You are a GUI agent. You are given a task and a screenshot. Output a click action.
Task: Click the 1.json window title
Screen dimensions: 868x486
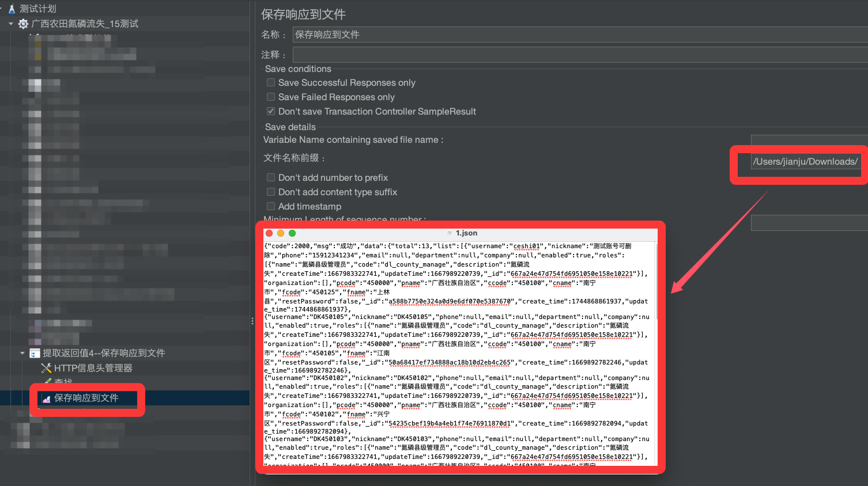466,233
